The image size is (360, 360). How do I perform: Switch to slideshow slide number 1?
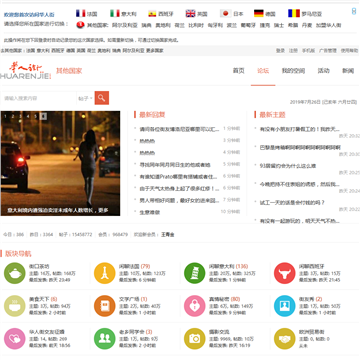pos(5,116)
